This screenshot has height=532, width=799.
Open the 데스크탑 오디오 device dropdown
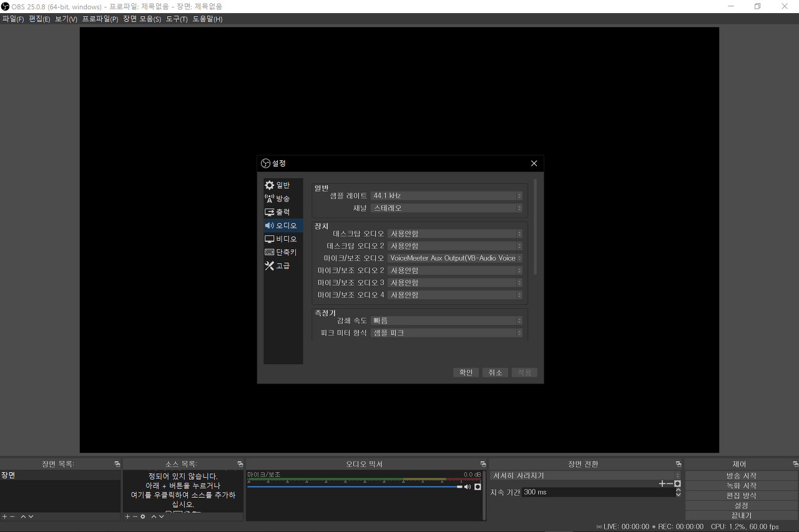tap(455, 234)
